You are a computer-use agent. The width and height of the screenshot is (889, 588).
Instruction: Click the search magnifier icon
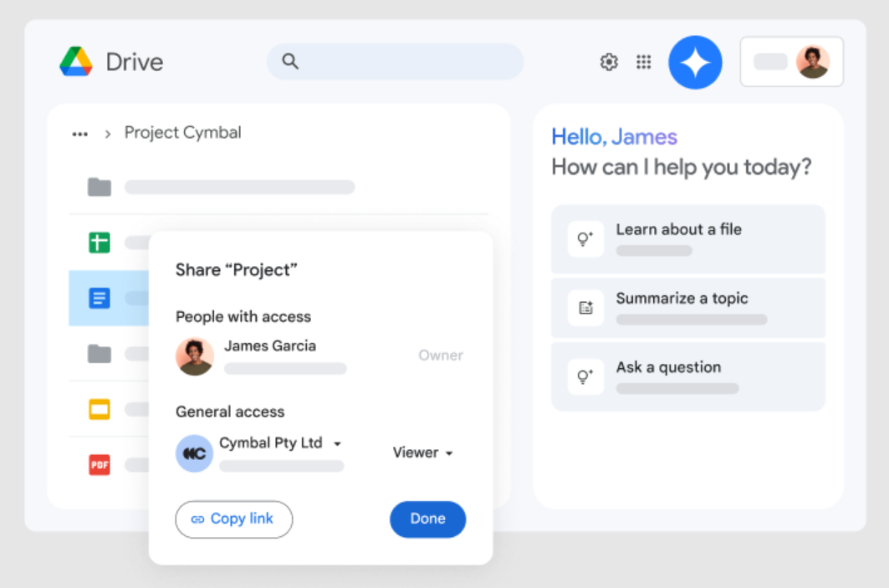coord(289,61)
